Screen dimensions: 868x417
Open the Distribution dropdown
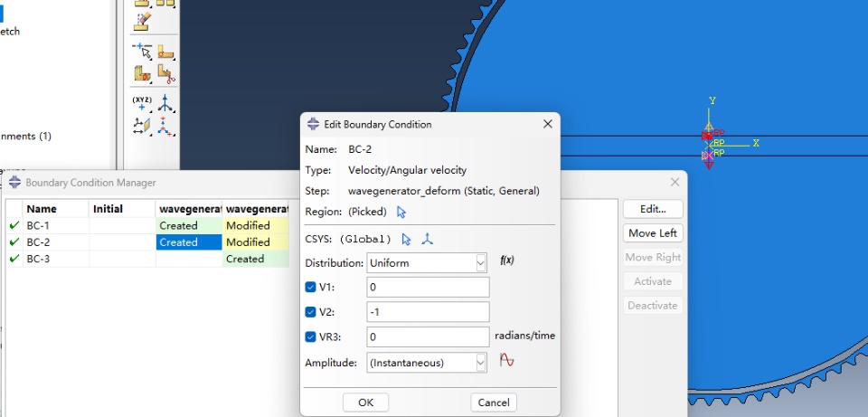coord(427,263)
